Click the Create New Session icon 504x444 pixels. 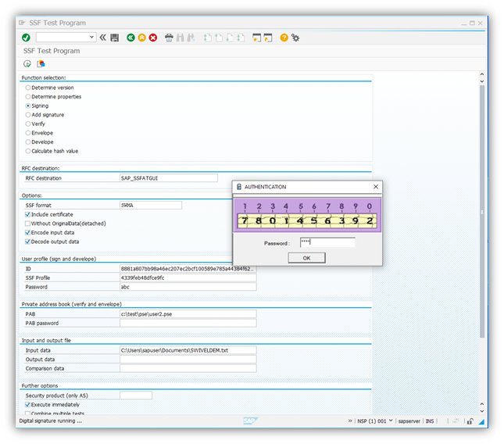coord(256,38)
